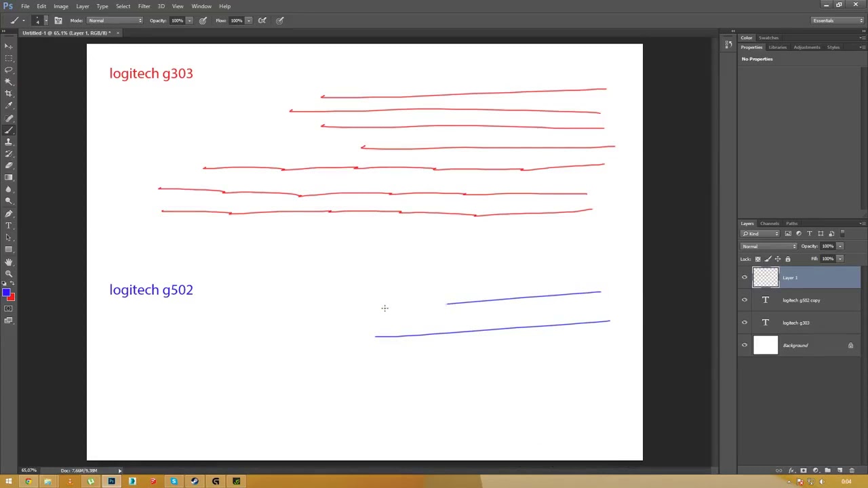Toggle lock transparent pixels
The height and width of the screenshot is (488, 868).
pos(758,259)
